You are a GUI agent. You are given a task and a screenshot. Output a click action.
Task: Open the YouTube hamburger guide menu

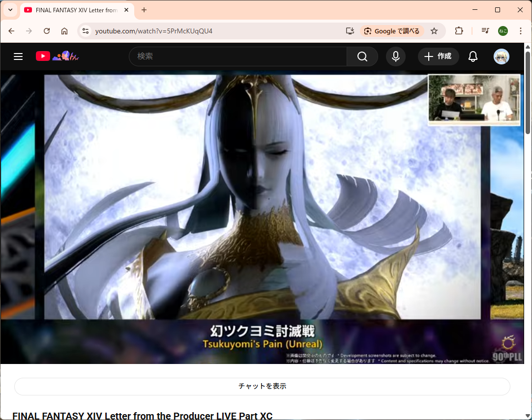pyautogui.click(x=18, y=56)
